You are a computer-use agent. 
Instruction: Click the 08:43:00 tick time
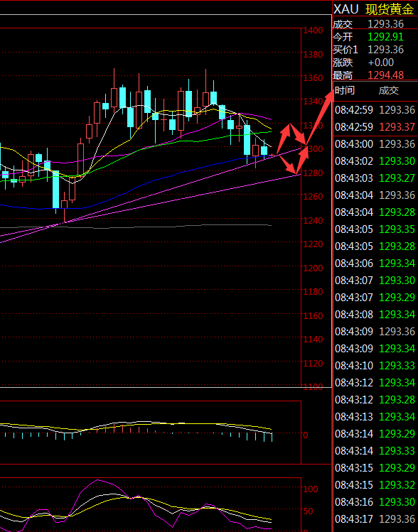354,144
